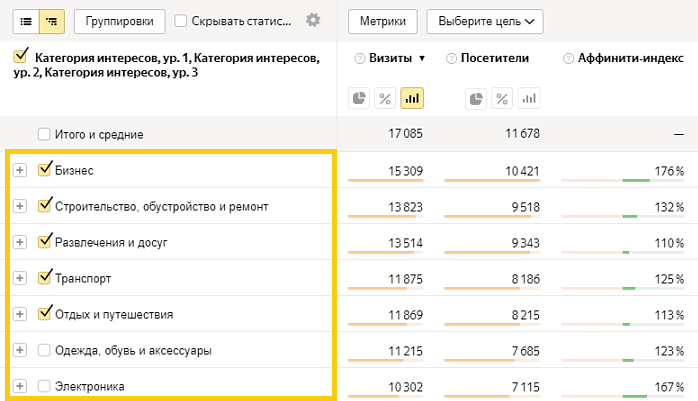The image size is (698, 401).
Task: Show Посетители as bar chart
Action: 528,98
